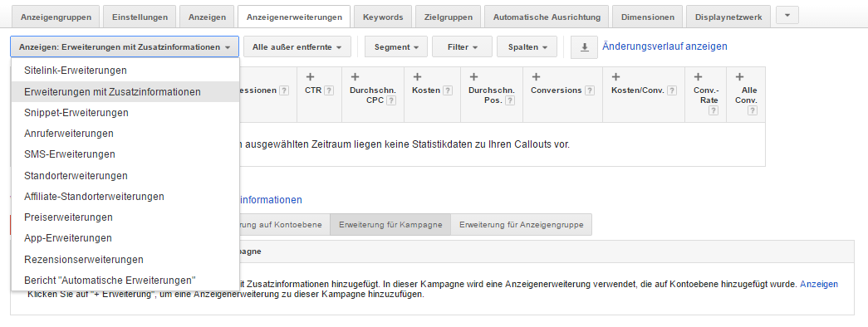
Task: Open the Anzeigengruppen tab
Action: tap(56, 17)
